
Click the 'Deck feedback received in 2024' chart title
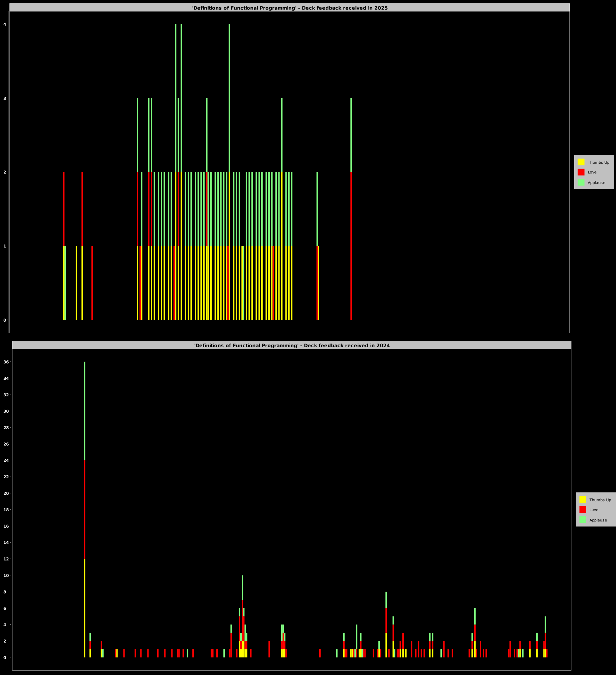tap(292, 346)
